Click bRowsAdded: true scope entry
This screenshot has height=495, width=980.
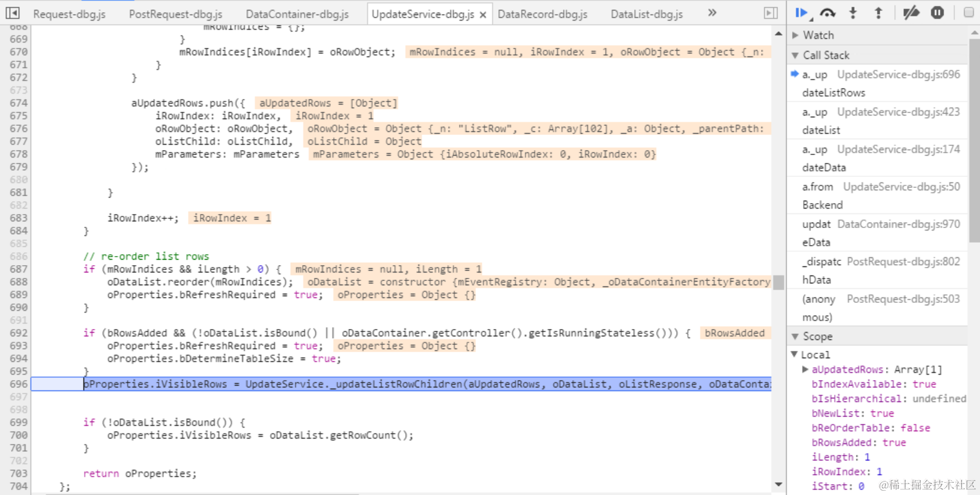(x=858, y=443)
